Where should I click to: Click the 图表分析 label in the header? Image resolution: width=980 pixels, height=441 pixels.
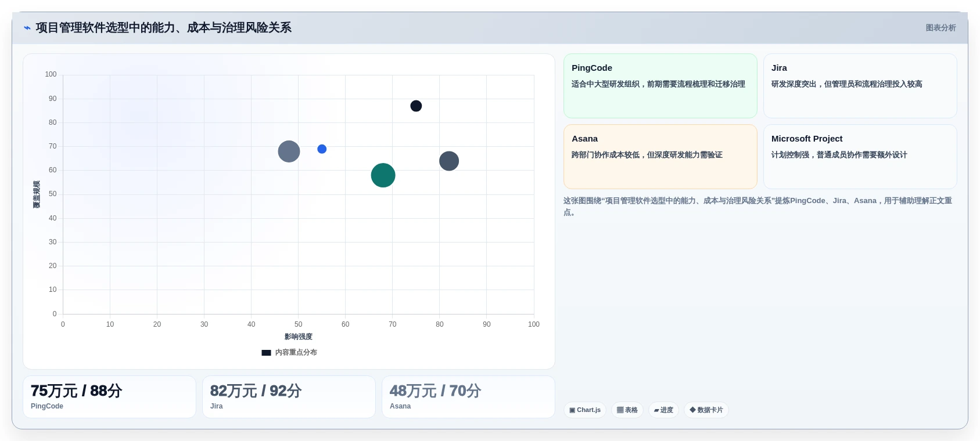(940, 28)
